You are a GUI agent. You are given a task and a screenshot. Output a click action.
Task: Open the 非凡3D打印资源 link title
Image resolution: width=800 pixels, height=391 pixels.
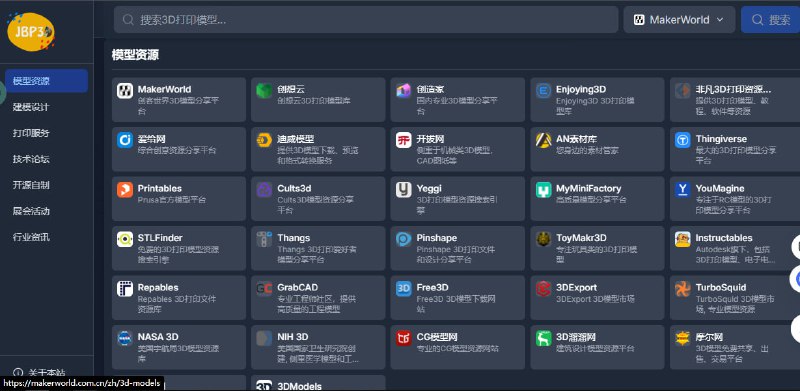pyautogui.click(x=733, y=89)
